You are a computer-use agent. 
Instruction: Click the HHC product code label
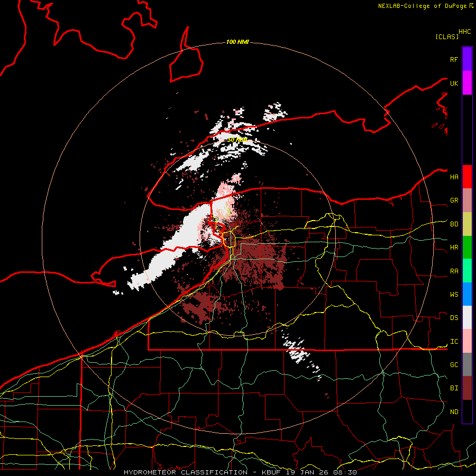coord(465,32)
